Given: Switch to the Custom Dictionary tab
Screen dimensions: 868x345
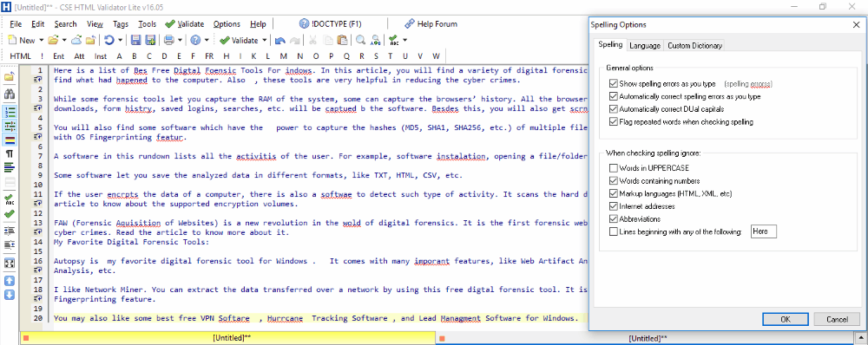Looking at the screenshot, I should (694, 46).
